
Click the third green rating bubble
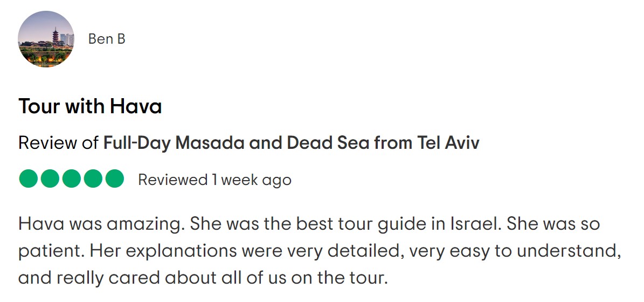[72, 179]
